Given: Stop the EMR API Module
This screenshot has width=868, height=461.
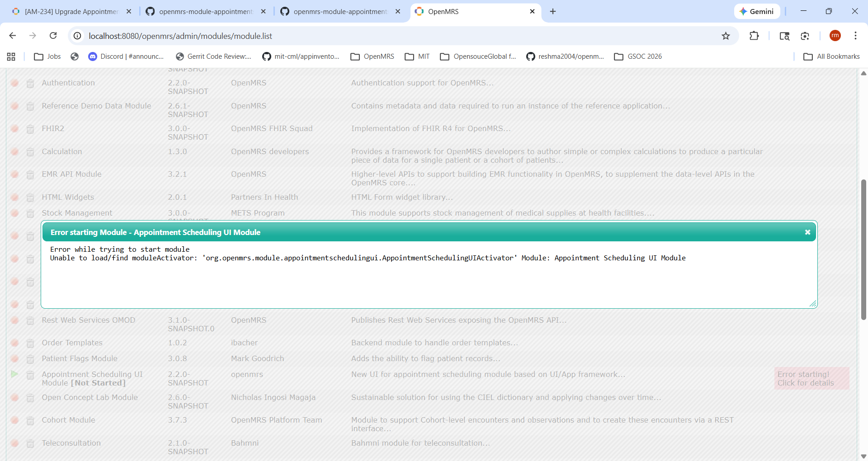Looking at the screenshot, I should [14, 174].
